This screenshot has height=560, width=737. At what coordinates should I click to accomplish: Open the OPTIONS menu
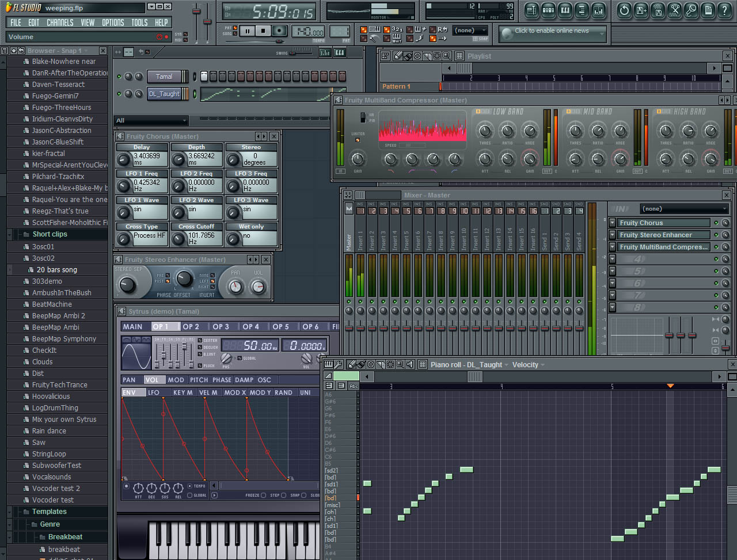[113, 22]
